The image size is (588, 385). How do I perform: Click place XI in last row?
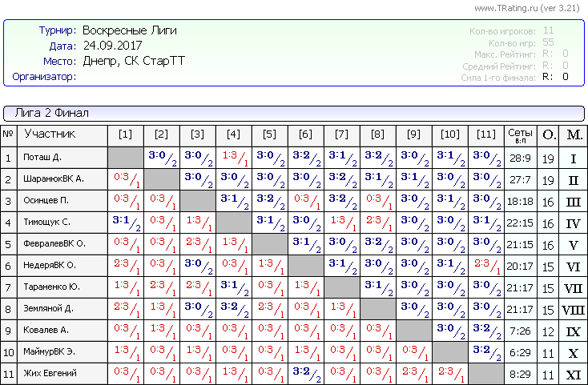pyautogui.click(x=574, y=374)
